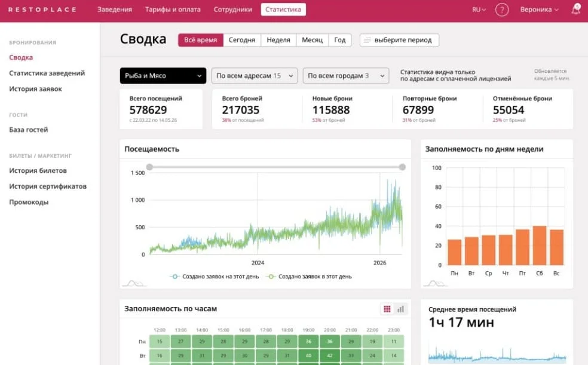Click the total visits value 578629

(148, 110)
